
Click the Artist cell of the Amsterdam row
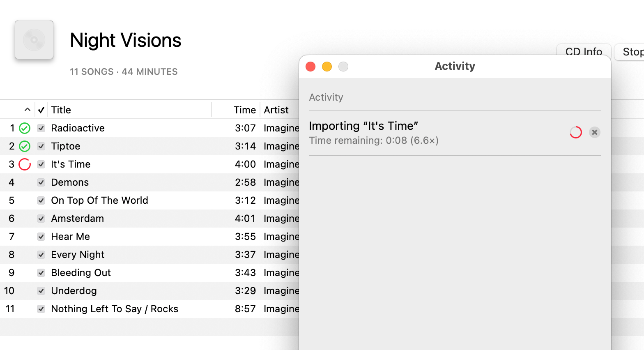(x=281, y=219)
